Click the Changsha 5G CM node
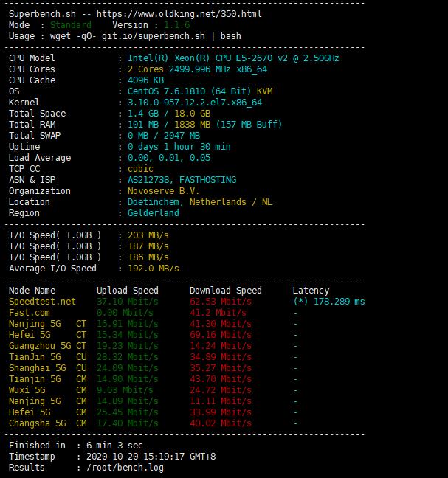 pos(47,423)
